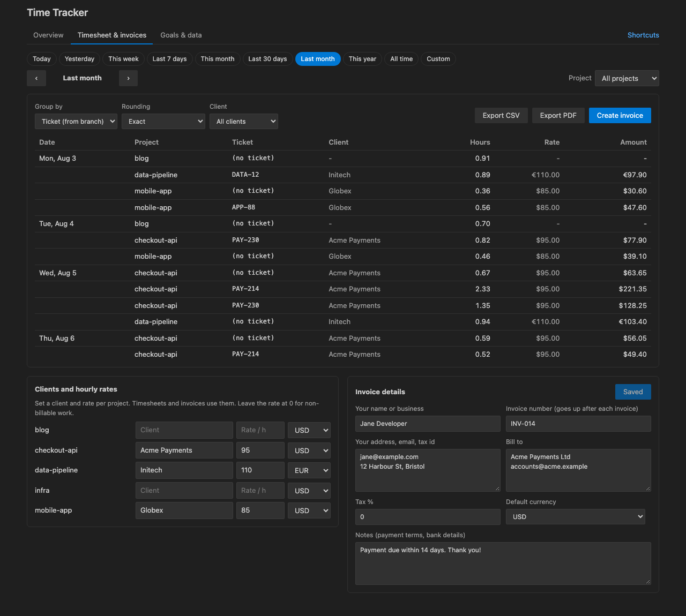Viewport: 686px width, 616px height.
Task: Choose This year range
Action: [x=362, y=59]
